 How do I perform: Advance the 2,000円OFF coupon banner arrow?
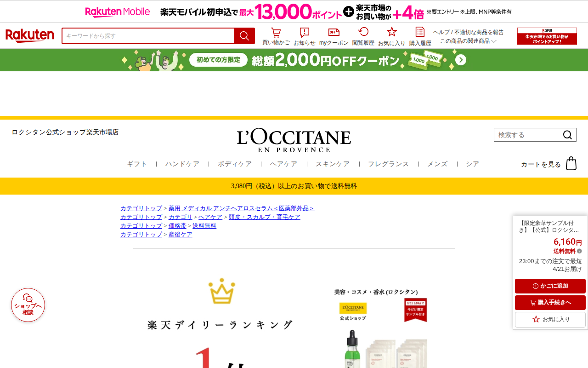(461, 60)
